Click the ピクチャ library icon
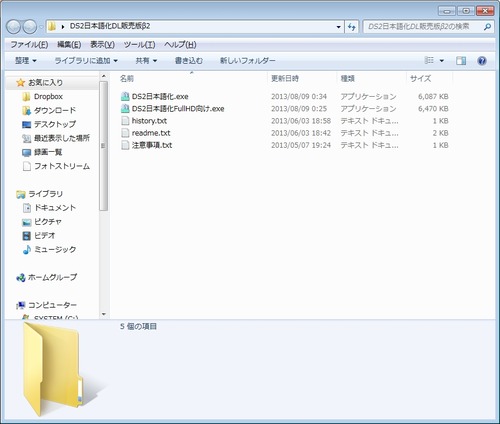Screen dimensions: 500x424 point(26,222)
